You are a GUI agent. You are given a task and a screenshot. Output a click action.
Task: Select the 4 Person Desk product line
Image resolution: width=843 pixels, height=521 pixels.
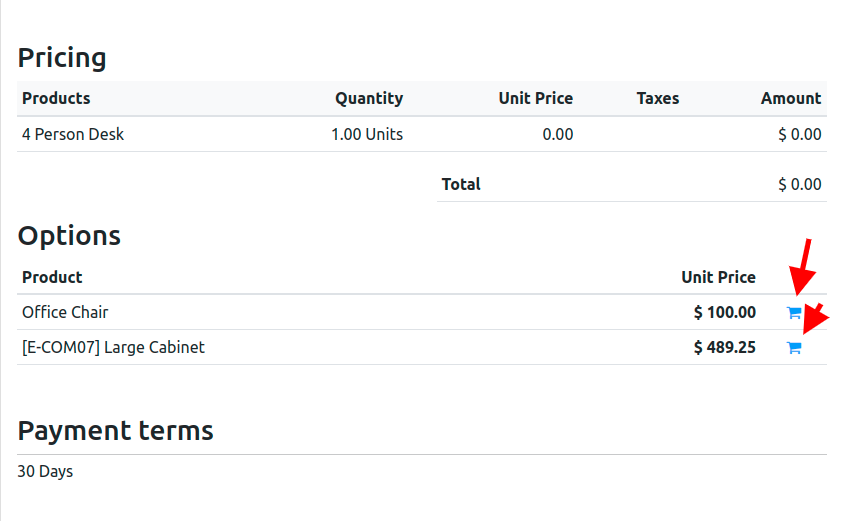[73, 134]
